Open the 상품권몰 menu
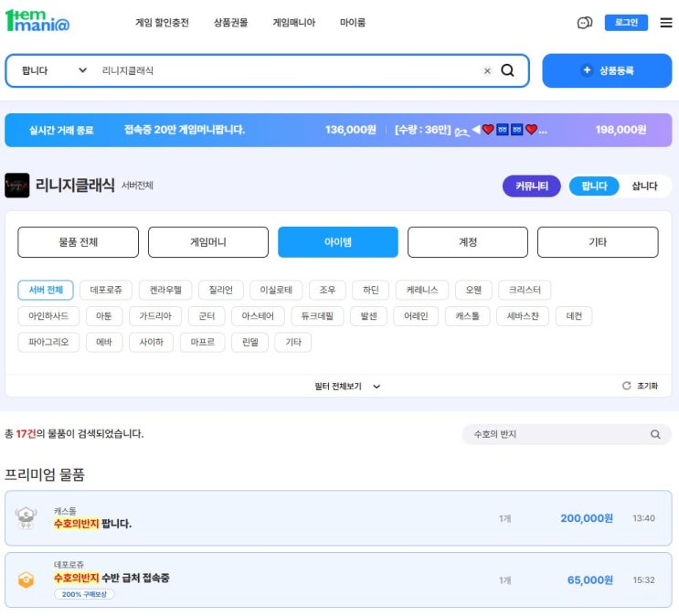This screenshot has width=679, height=616. pos(231,23)
